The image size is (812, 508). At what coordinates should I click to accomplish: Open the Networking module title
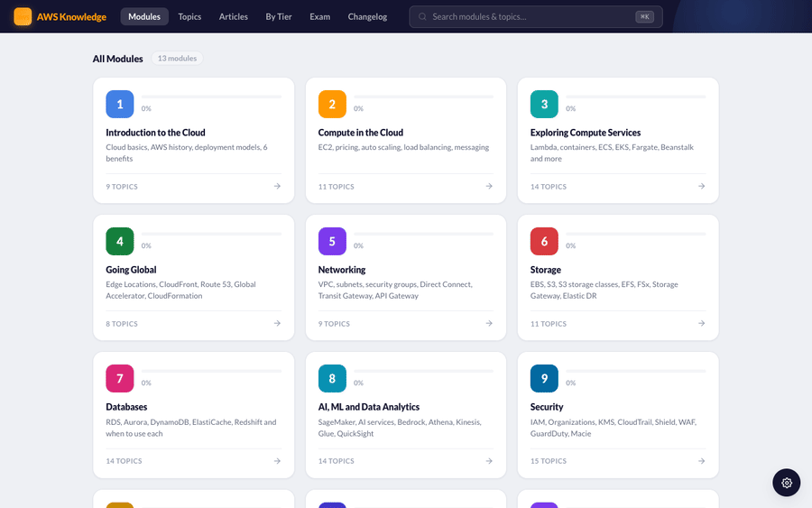(342, 270)
